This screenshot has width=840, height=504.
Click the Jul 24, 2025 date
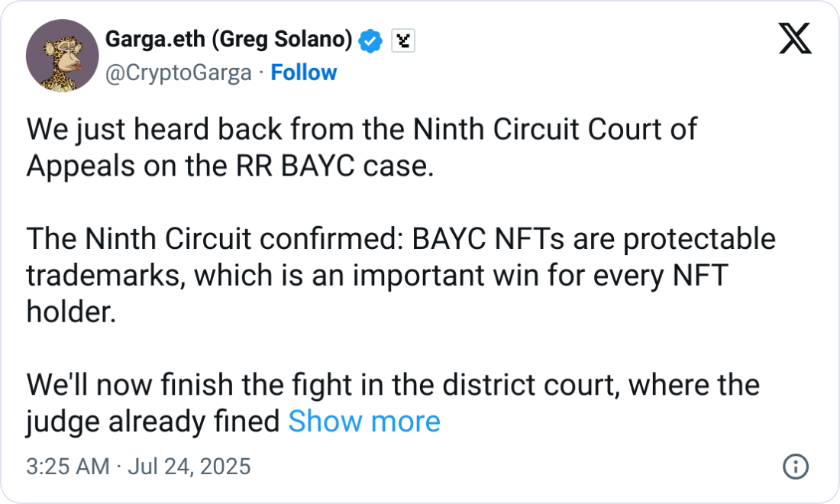[x=188, y=467]
